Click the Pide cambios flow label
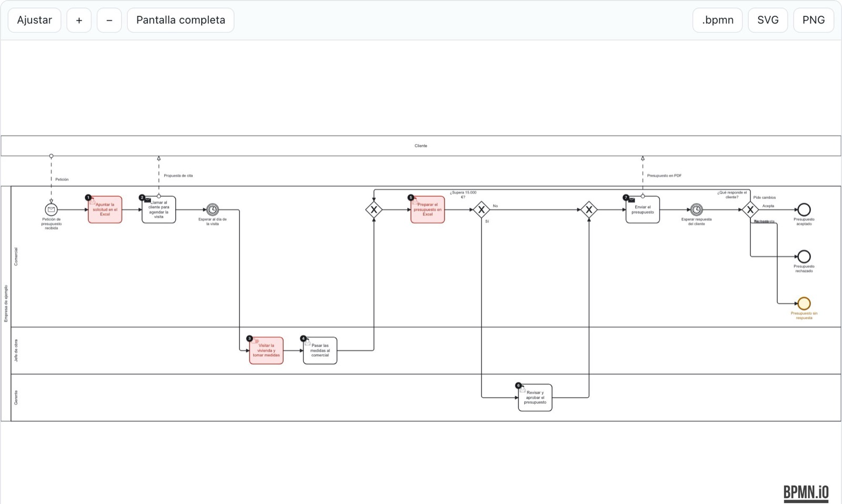This screenshot has width=842, height=504. pos(765,198)
